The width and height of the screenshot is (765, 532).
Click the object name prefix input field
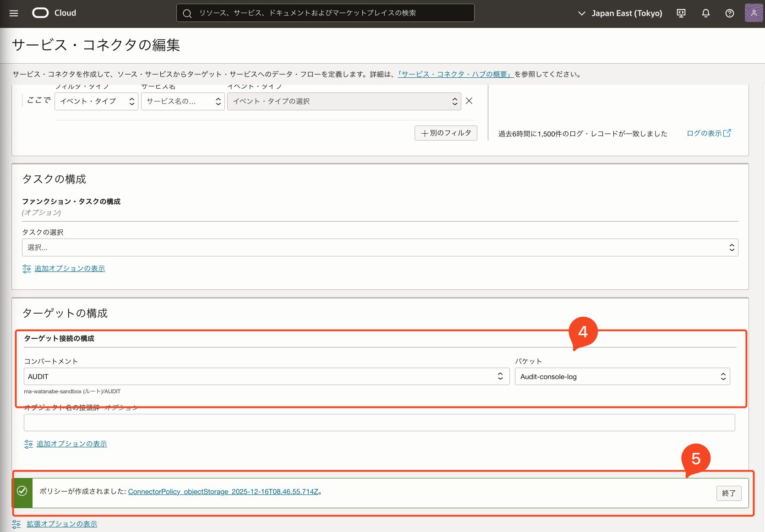[379, 423]
